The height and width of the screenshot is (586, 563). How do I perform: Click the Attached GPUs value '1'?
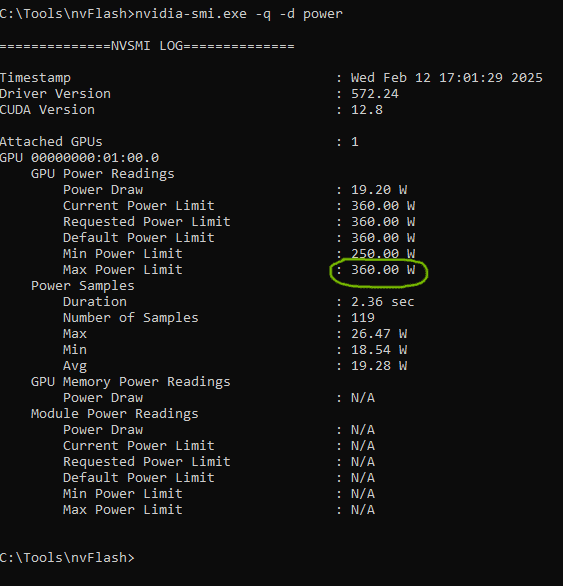click(355, 142)
